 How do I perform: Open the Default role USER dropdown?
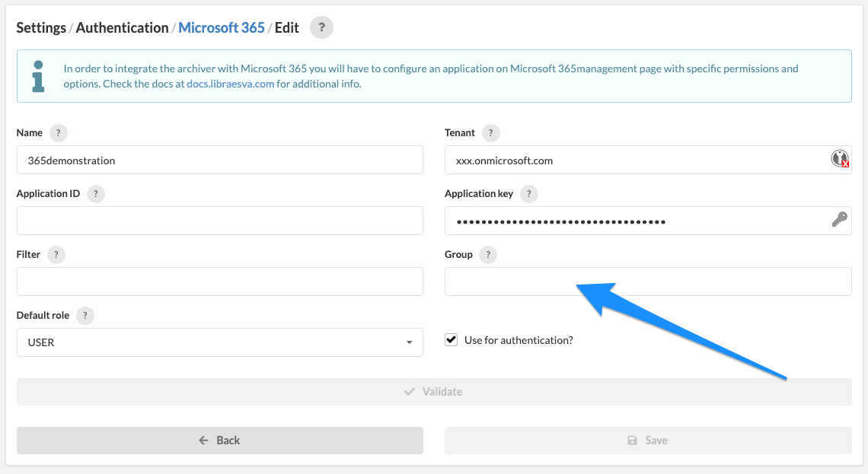click(x=220, y=342)
